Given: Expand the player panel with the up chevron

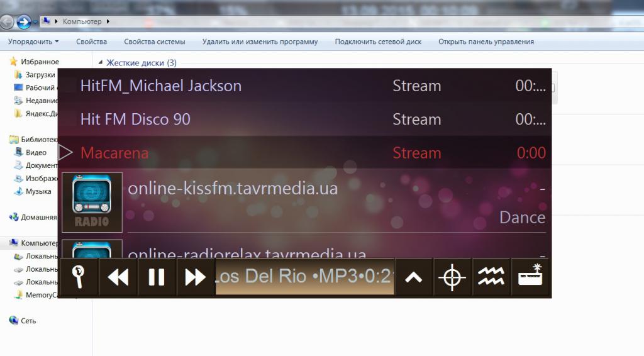Looking at the screenshot, I should [413, 277].
